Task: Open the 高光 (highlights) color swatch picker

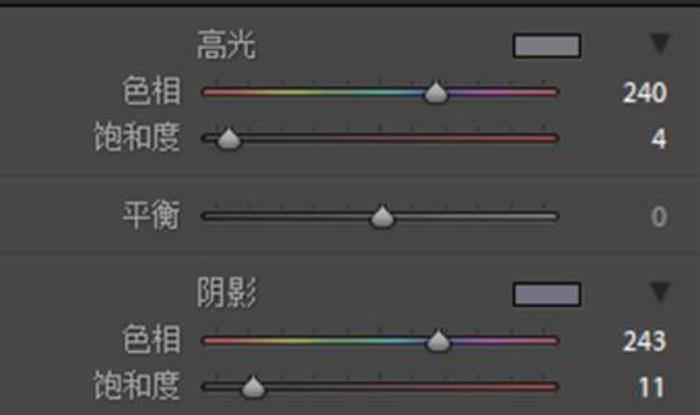Action: 547,46
